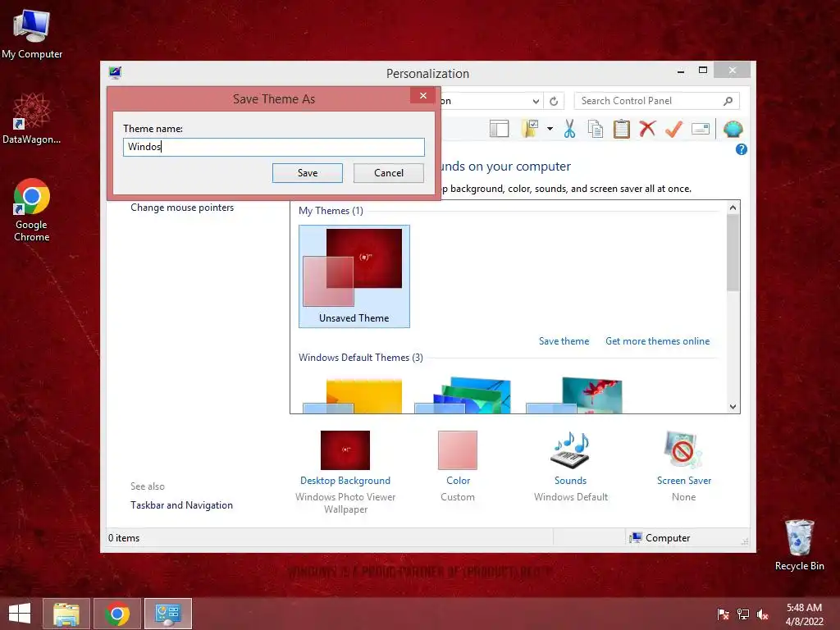The height and width of the screenshot is (630, 840).
Task: Click the 'My Themes (1)' group header
Action: tap(331, 211)
